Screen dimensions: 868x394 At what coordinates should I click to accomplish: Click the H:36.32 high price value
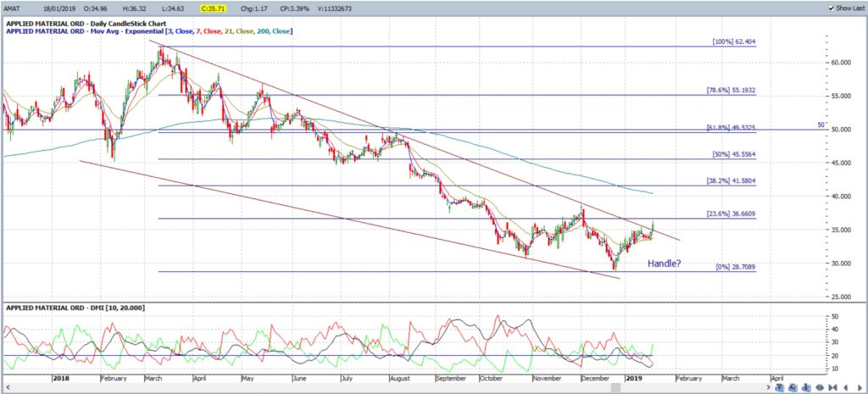click(x=133, y=8)
